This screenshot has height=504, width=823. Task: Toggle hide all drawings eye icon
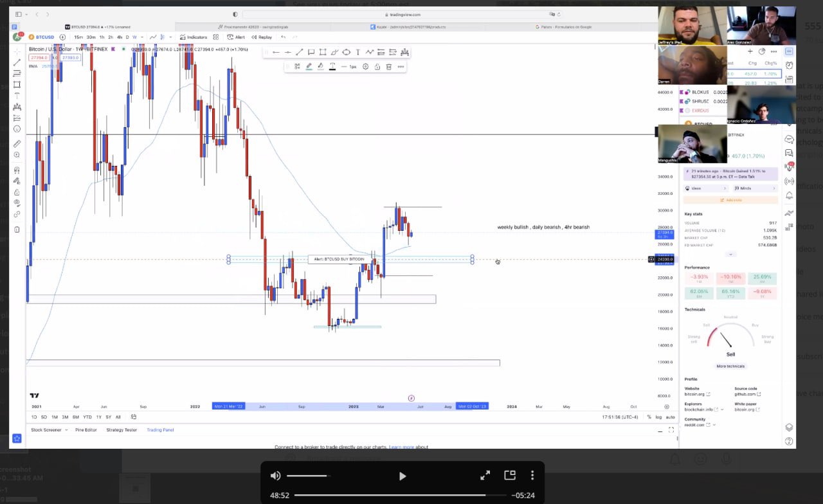(x=17, y=203)
